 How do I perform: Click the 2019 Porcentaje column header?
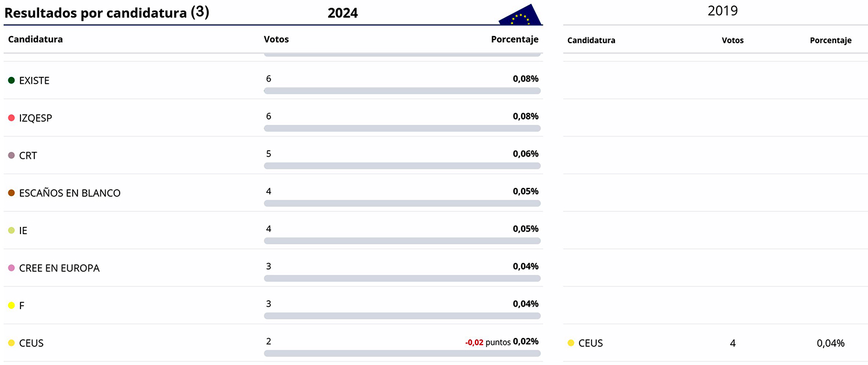pos(830,41)
